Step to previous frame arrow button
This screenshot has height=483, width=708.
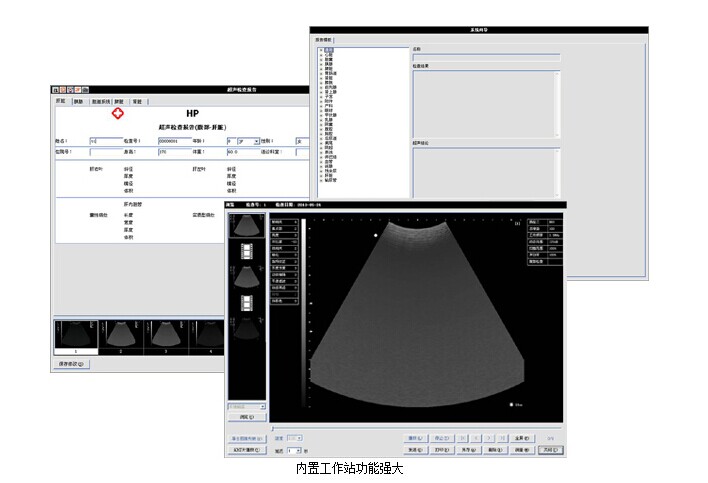click(475, 438)
